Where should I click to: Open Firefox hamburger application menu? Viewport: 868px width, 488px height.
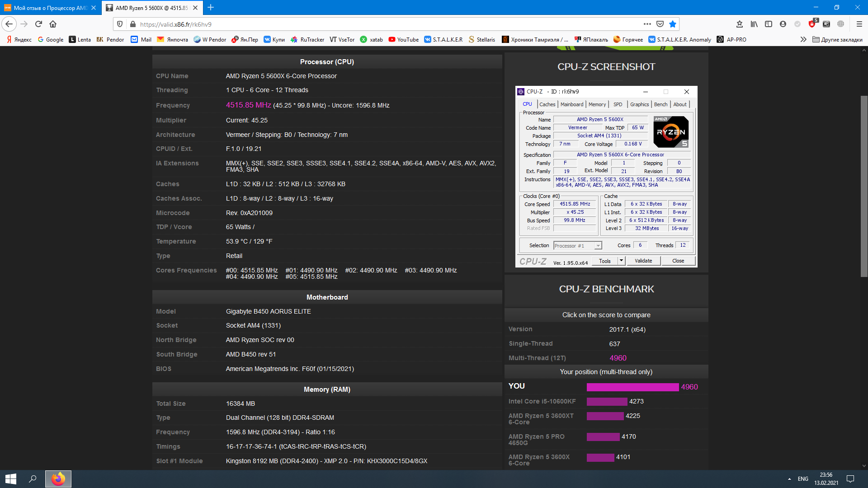(x=859, y=24)
